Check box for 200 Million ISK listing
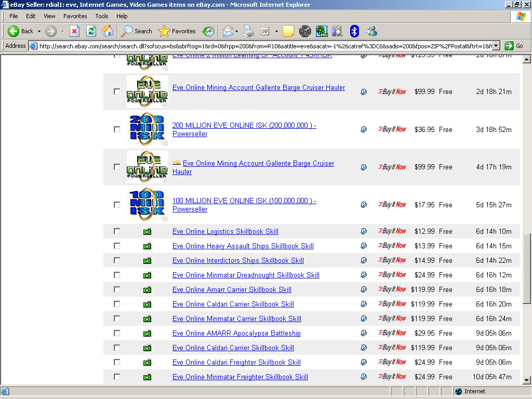This screenshot has height=399, width=532. (x=117, y=129)
